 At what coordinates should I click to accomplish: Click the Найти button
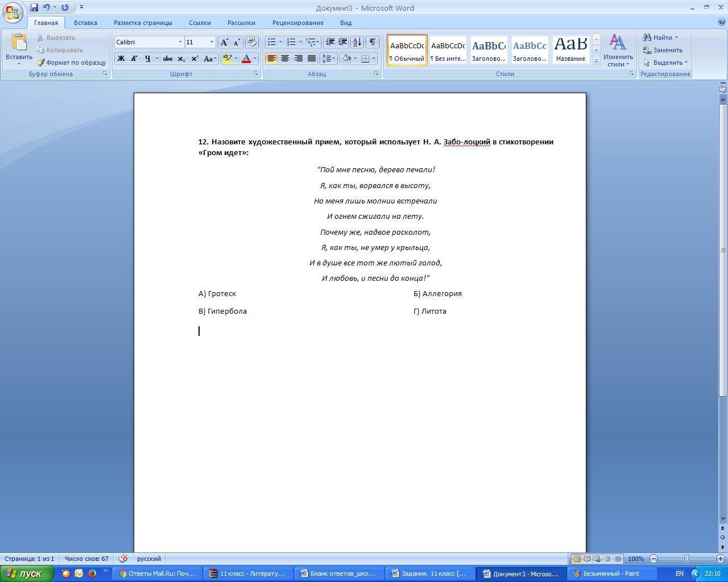660,38
